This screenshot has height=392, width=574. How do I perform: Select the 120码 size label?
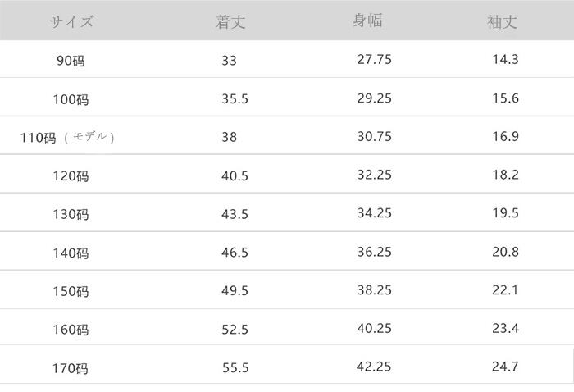coord(70,176)
